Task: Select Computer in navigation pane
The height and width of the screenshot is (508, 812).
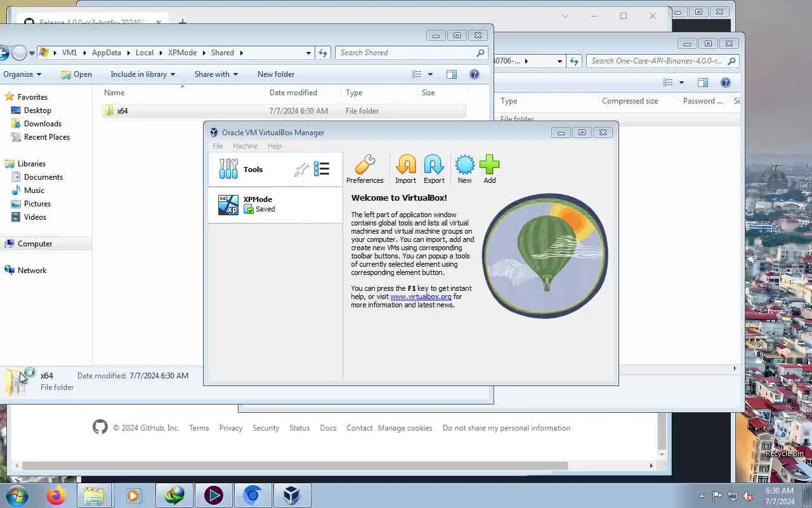Action: coord(35,244)
